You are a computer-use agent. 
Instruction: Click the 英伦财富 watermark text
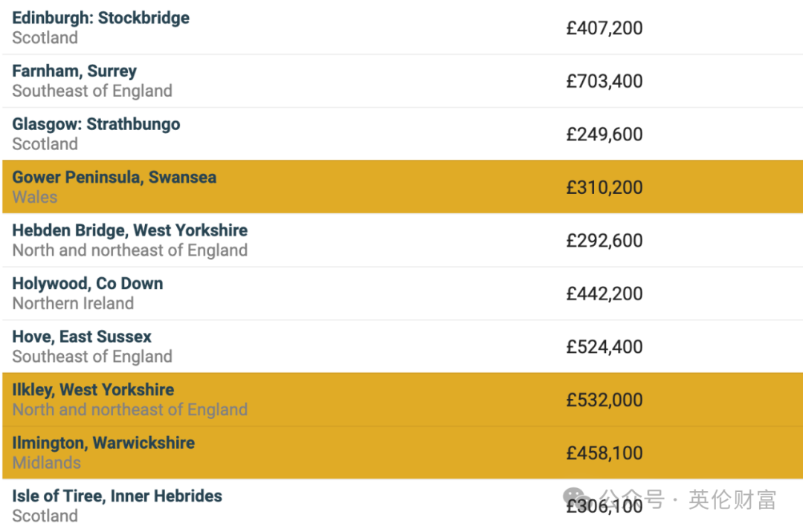click(732, 500)
